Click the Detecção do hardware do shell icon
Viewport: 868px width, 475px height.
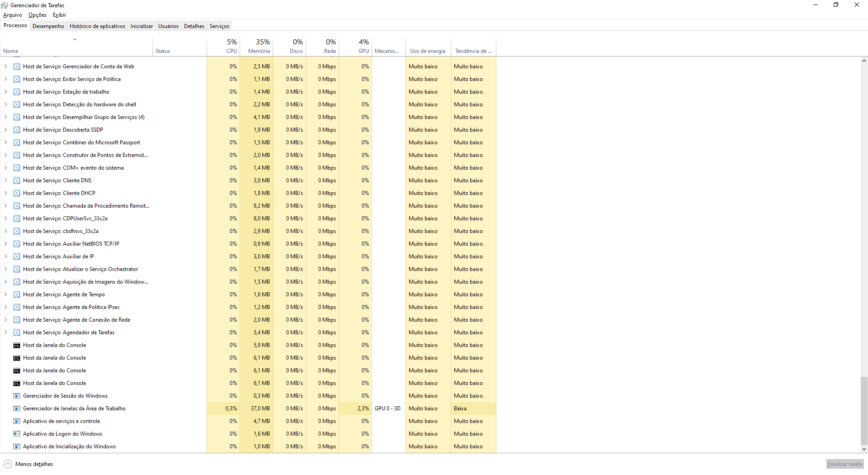coord(17,104)
